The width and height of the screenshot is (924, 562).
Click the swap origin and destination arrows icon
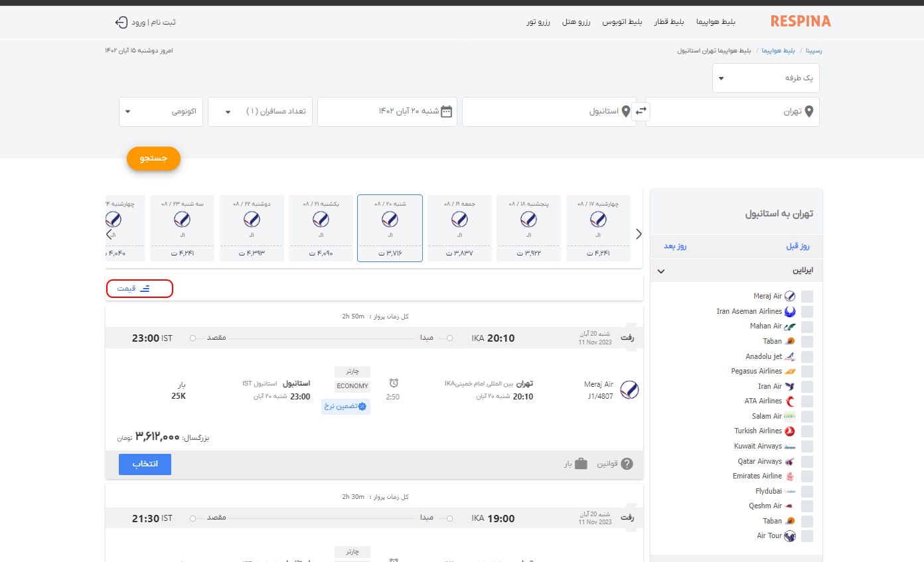[x=641, y=111]
